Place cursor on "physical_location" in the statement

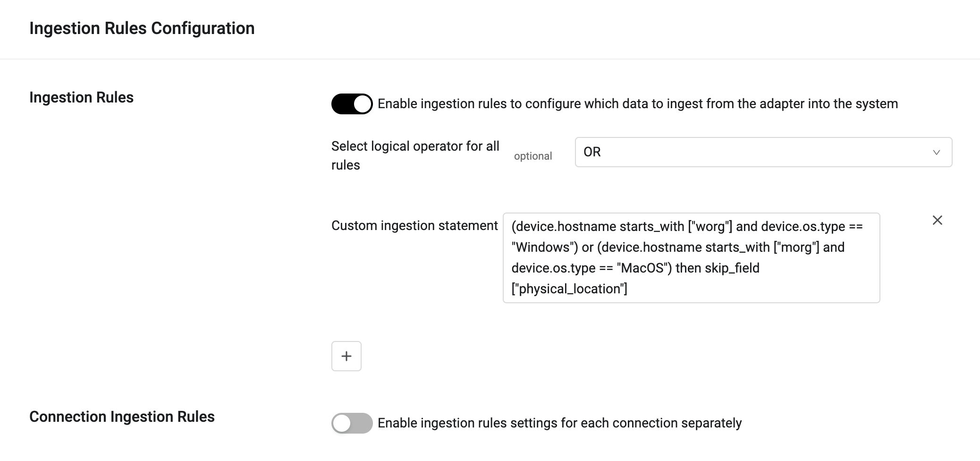click(x=569, y=289)
